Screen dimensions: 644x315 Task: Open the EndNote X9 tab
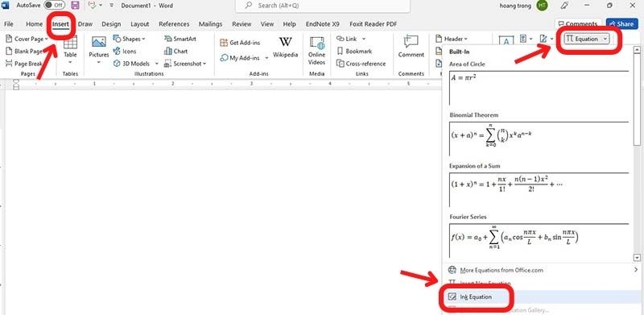pyautogui.click(x=323, y=24)
